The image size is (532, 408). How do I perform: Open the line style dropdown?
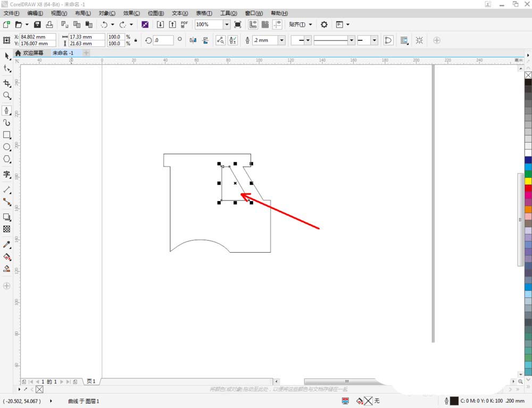(352, 40)
